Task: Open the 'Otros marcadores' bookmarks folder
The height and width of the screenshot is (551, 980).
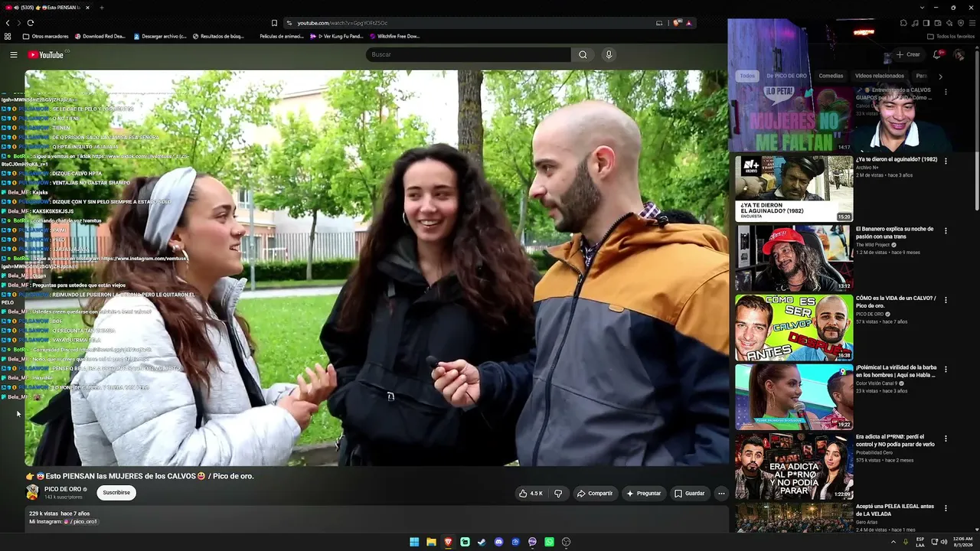Action: coord(46,36)
